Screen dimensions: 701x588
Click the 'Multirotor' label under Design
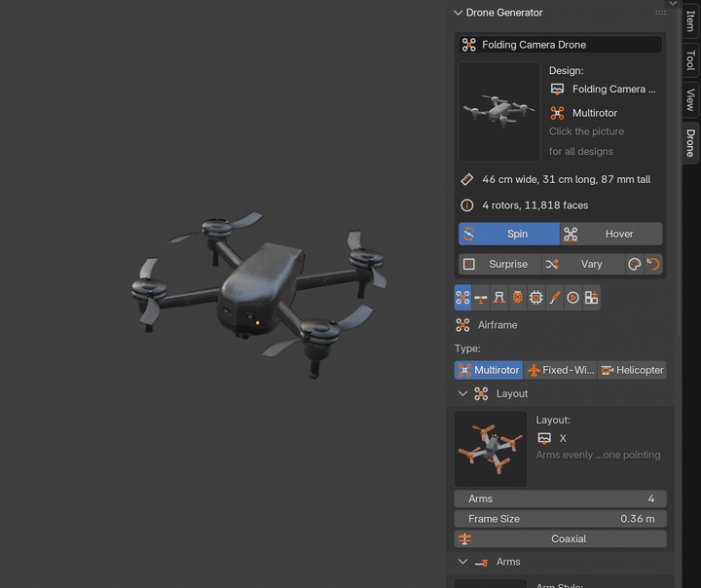click(595, 113)
